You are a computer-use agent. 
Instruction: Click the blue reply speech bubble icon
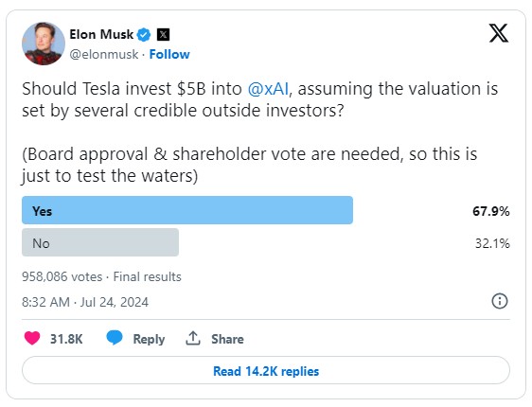(x=115, y=338)
